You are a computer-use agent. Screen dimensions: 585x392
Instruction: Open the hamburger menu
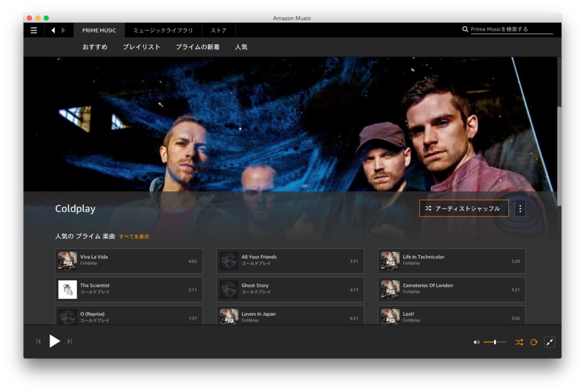tap(34, 30)
